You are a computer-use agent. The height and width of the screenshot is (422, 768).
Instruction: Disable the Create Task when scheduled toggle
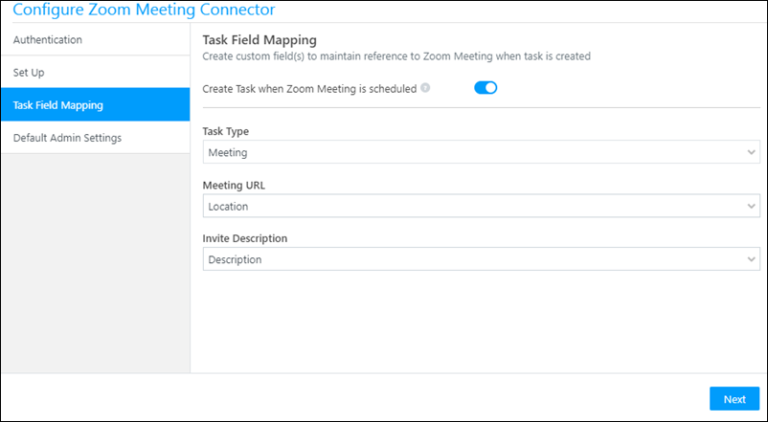point(485,88)
